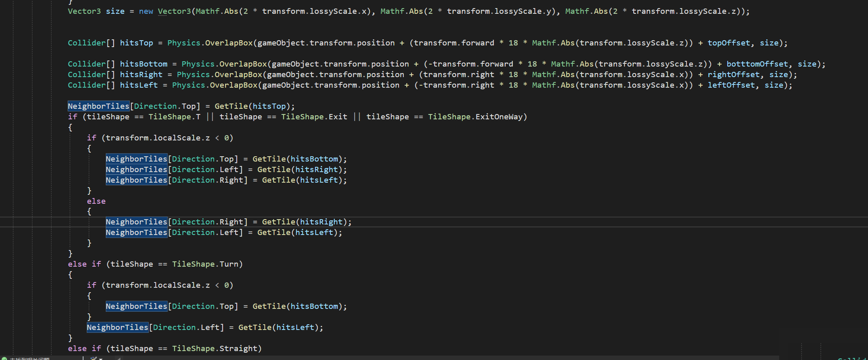The height and width of the screenshot is (360, 868).
Task: Click NeighborTiles on the Direction.Left line in the Turn block
Action: (x=118, y=328)
